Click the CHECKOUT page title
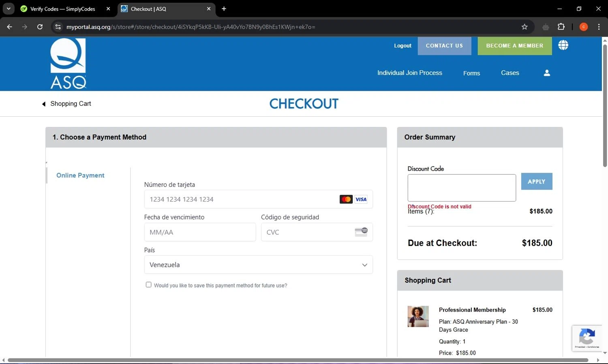Viewport: 608px width, 364px height. pyautogui.click(x=304, y=104)
